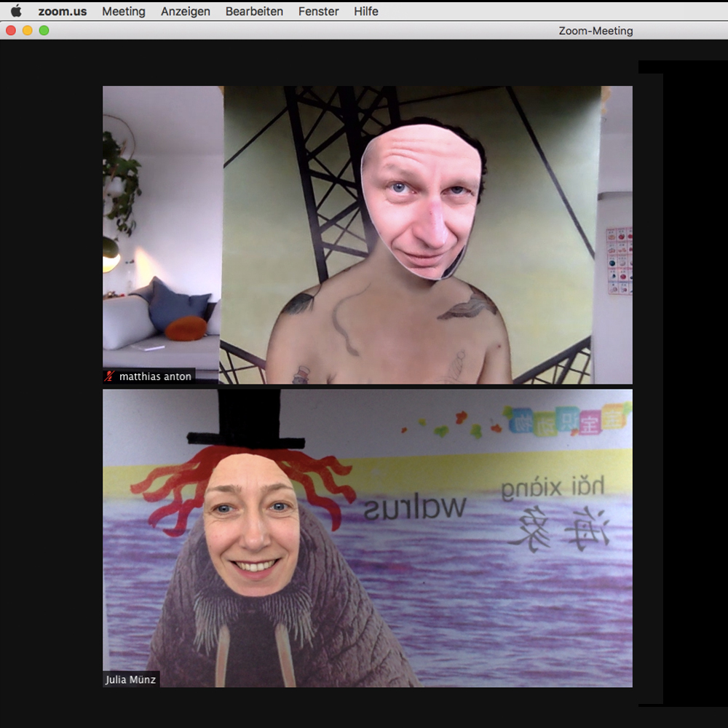
Task: Close the Zoom-Meeting window with red button
Action: tap(10, 31)
